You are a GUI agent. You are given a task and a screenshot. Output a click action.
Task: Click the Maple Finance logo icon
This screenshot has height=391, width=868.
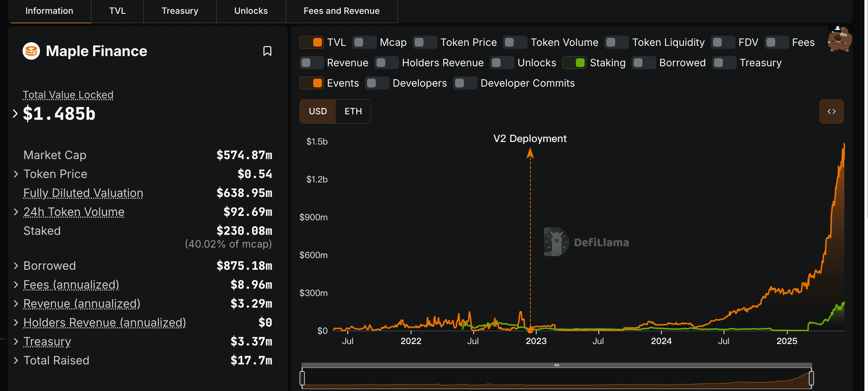31,51
